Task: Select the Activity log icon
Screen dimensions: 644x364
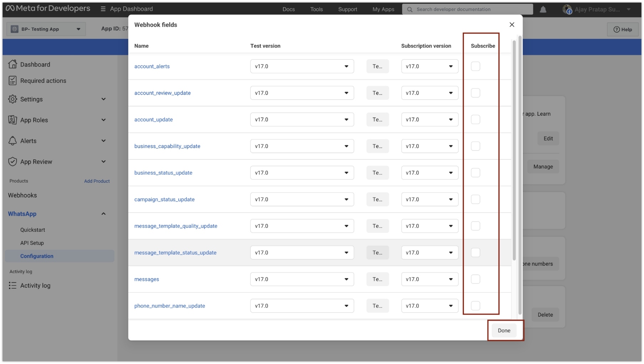Action: click(x=12, y=285)
